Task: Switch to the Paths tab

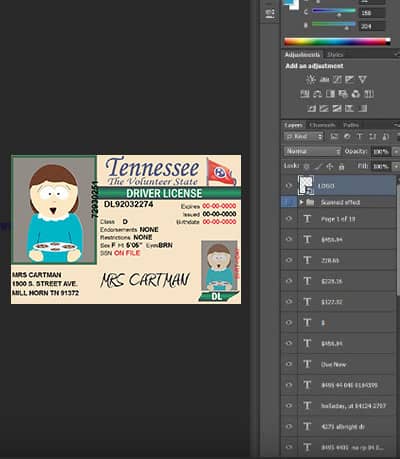Action: pos(351,125)
